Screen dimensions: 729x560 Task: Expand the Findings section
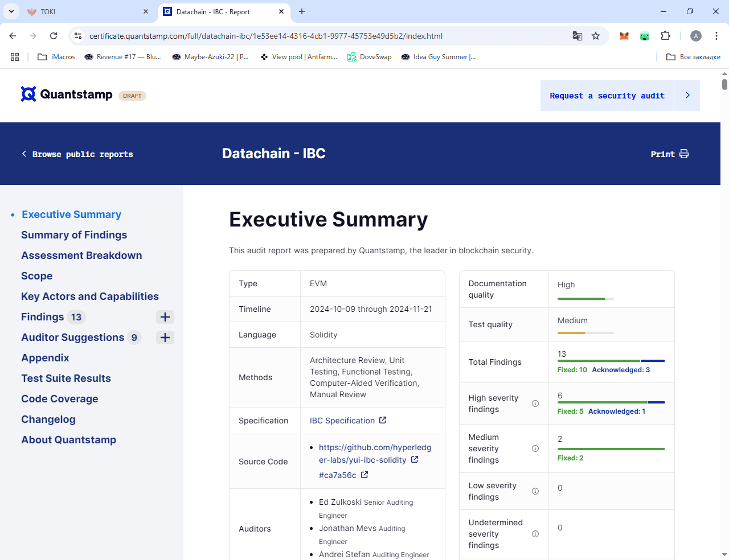[165, 317]
